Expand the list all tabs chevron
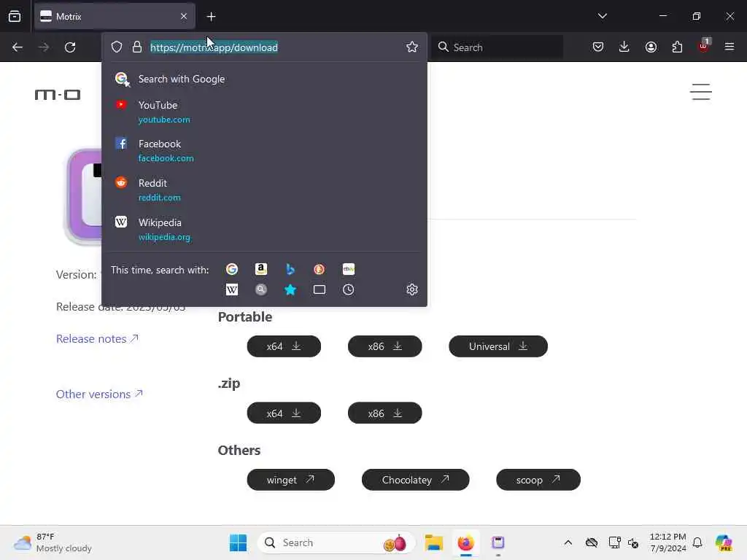This screenshot has height=560, width=747. [x=602, y=16]
